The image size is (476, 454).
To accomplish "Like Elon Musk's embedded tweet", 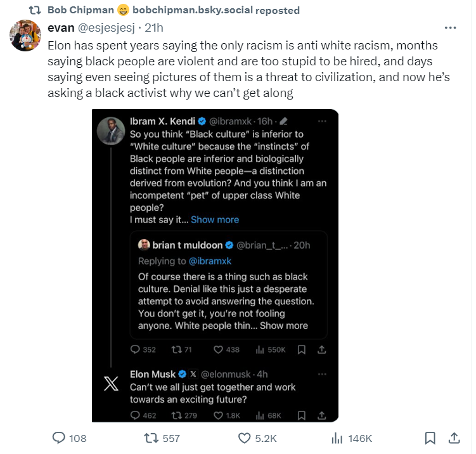I will (218, 415).
